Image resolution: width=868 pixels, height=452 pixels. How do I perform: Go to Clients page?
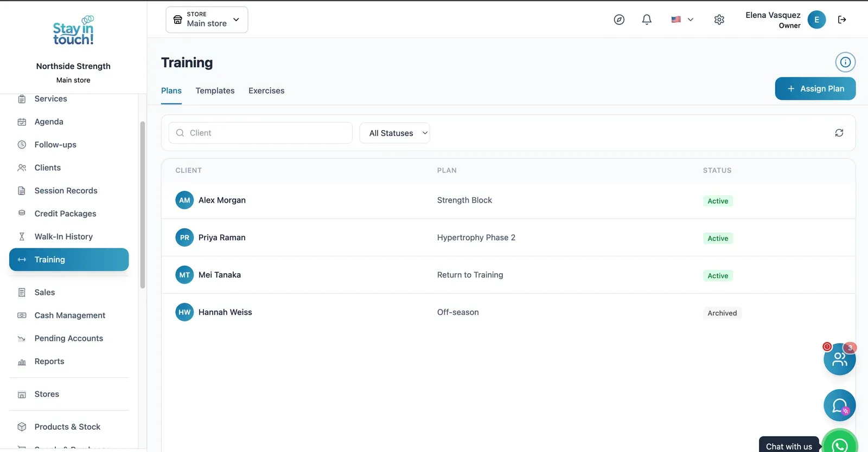[69, 168]
